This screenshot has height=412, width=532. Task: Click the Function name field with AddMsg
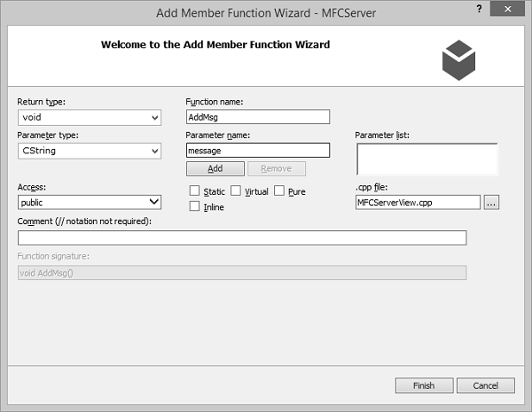[x=257, y=117]
